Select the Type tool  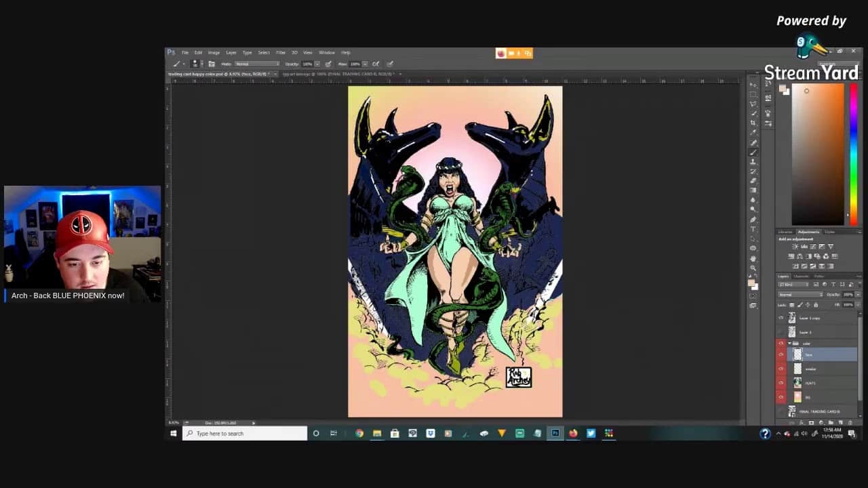pyautogui.click(x=753, y=229)
